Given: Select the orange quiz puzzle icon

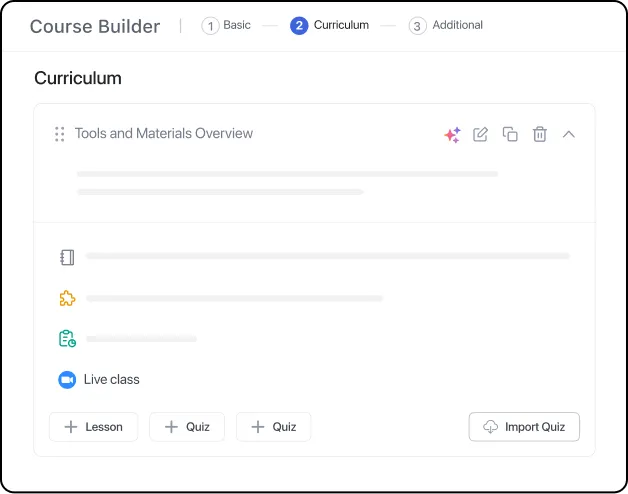Looking at the screenshot, I should [67, 298].
